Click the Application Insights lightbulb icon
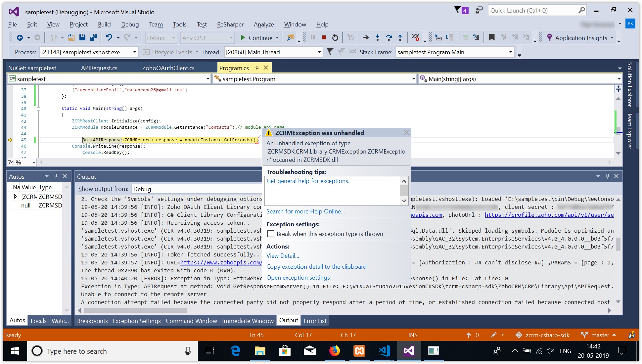 [549, 37]
